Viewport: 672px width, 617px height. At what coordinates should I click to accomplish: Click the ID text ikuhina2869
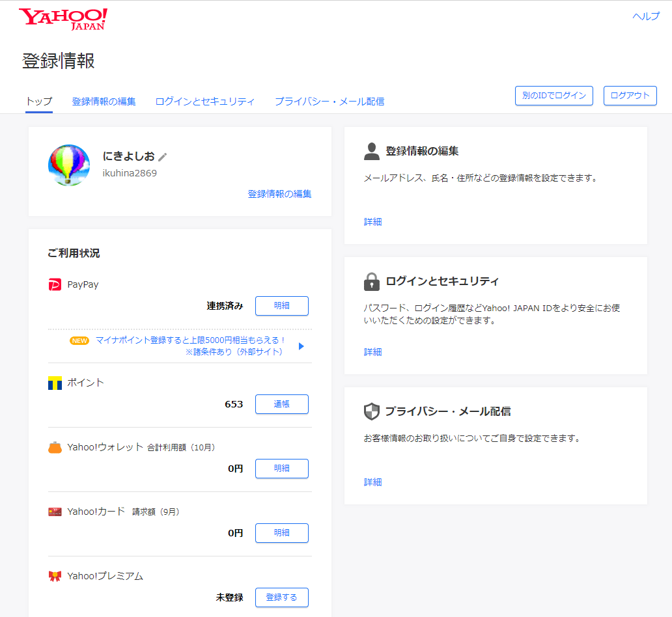(x=130, y=173)
